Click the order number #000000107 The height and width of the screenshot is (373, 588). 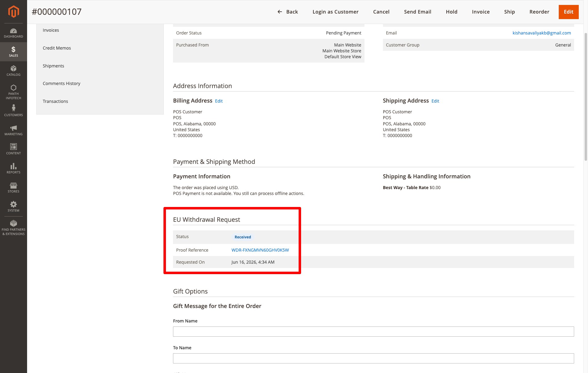(x=57, y=12)
